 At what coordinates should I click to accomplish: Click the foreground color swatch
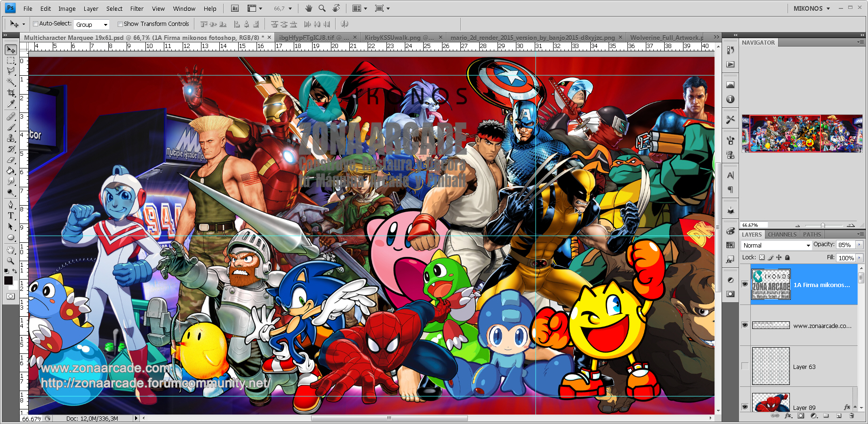tap(8, 280)
